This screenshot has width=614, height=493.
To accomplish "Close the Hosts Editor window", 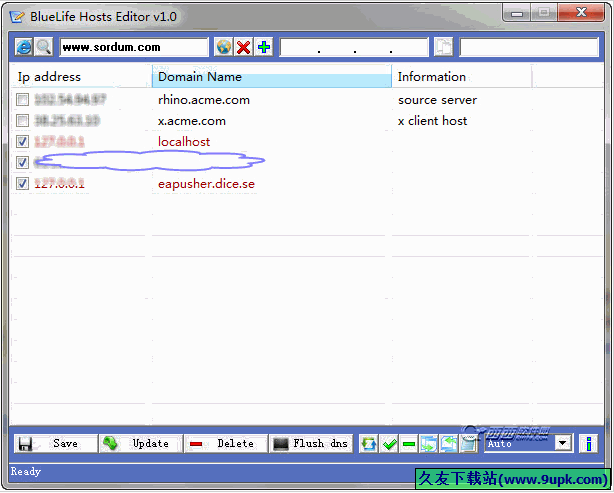I will [x=581, y=13].
